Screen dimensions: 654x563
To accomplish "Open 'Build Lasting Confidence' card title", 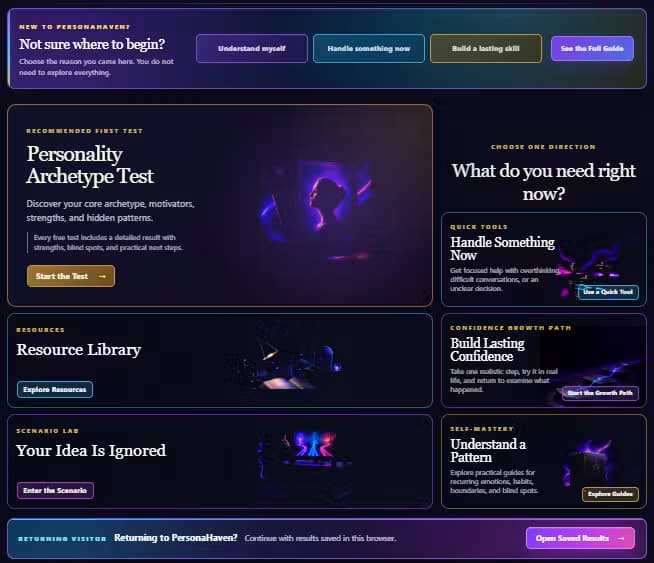I will 487,349.
